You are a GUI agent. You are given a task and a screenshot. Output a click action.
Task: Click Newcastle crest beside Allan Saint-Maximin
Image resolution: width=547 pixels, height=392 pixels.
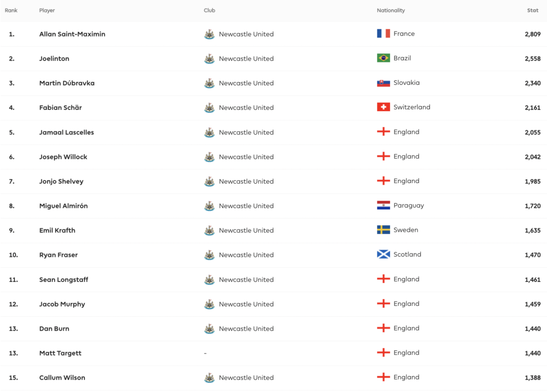209,34
